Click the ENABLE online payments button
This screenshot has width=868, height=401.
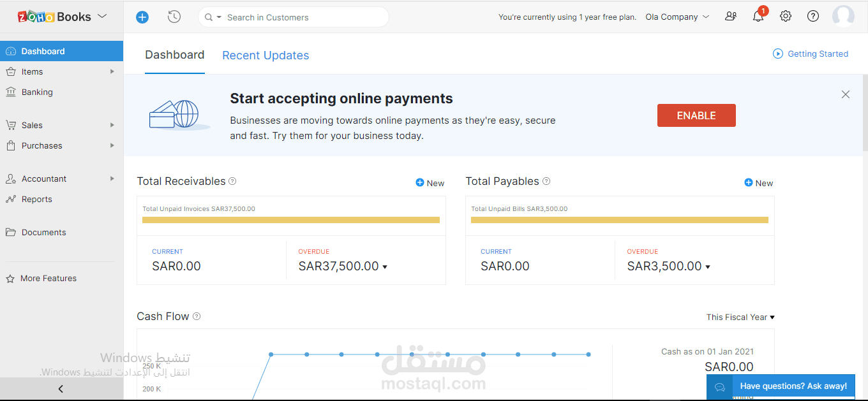[x=696, y=115]
